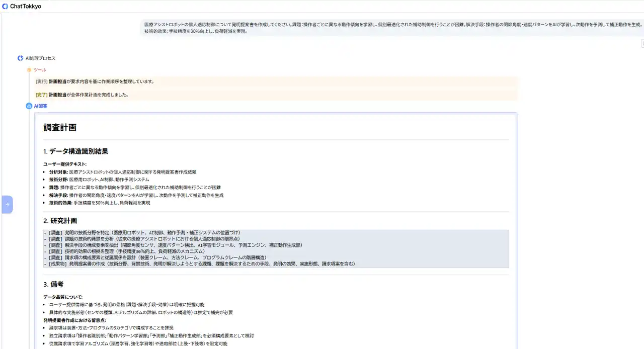Click the user prompt message bubble
Screen dimensions: 644x349
click(x=392, y=28)
